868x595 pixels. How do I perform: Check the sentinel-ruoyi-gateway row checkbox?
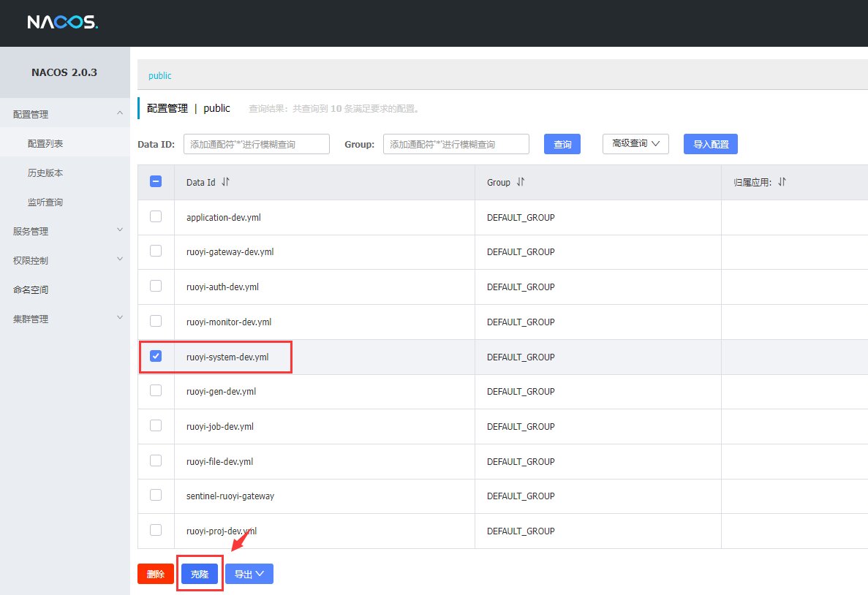[156, 496]
